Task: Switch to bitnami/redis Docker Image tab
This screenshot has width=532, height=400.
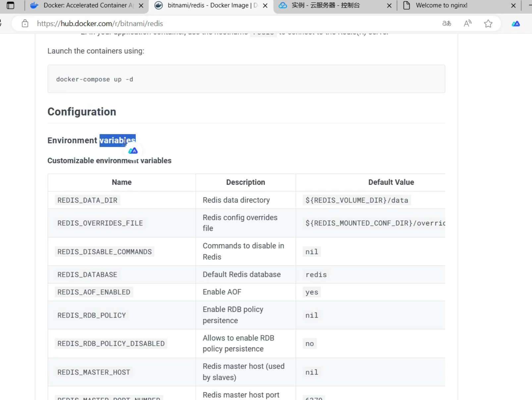Action: click(213, 5)
